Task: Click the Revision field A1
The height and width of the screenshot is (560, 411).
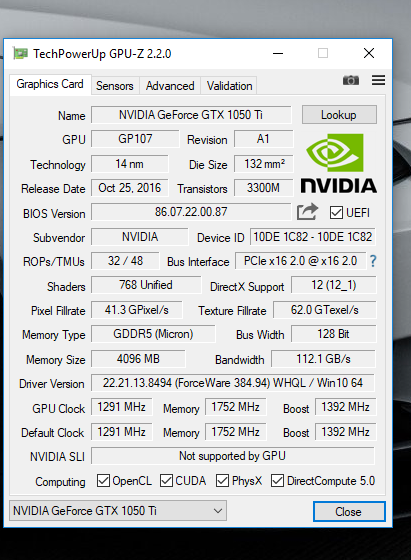Action: click(264, 139)
